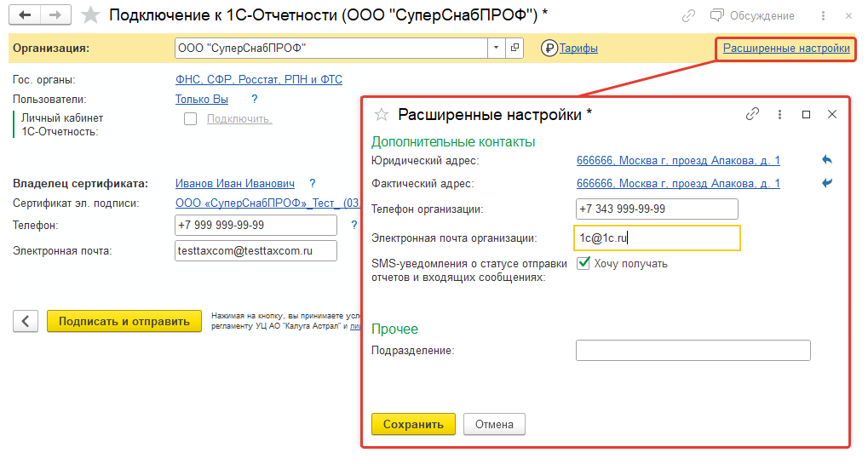Viewport: 868px width, 464px height.
Task: Show help with the question mark beside Только Вы
Action: click(254, 99)
